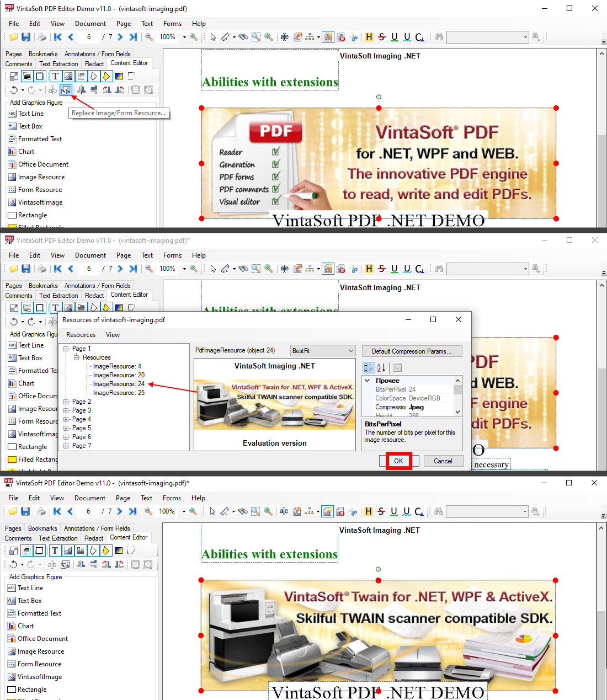
Task: Expand Page 7 node in resources tree
Action: 66,446
